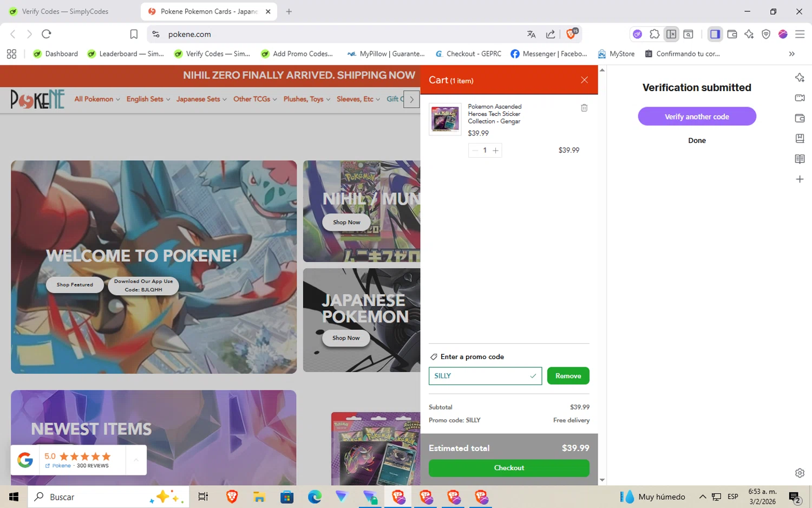Image resolution: width=812 pixels, height=508 pixels.
Task: Open Leo sparkle icon in the sidebar
Action: [x=800, y=77]
